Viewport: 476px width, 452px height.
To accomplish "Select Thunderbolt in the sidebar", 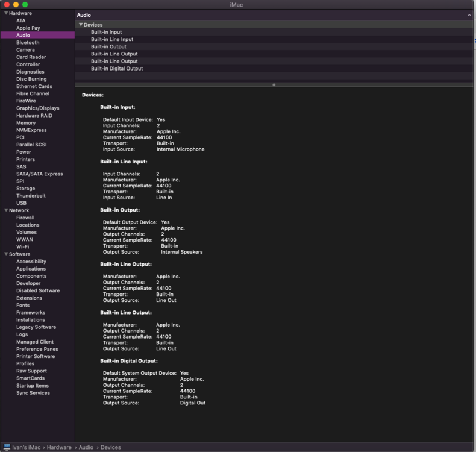I will [x=31, y=196].
